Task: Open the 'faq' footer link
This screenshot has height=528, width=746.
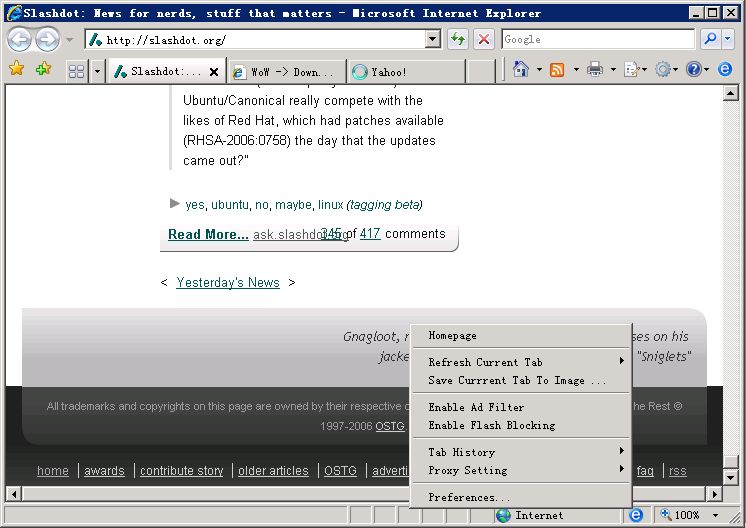Action: point(645,470)
